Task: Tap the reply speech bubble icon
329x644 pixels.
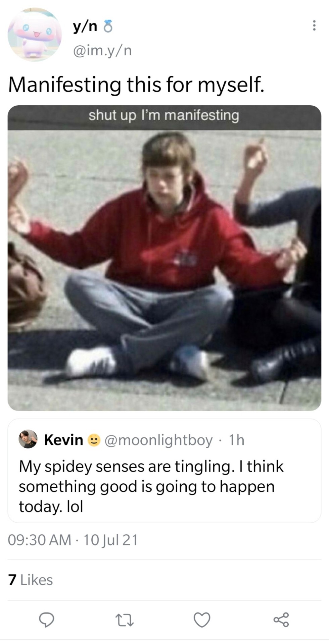Action: click(47, 620)
